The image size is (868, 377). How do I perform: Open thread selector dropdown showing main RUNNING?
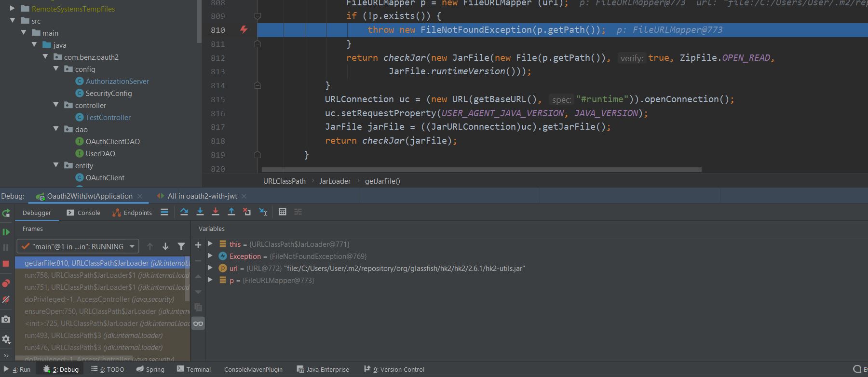[x=78, y=246]
